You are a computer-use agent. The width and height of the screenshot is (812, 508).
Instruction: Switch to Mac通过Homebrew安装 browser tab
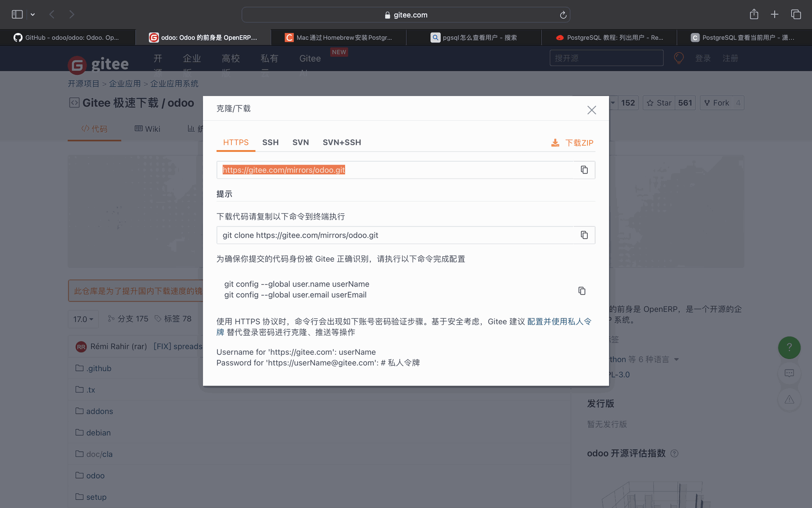point(338,38)
